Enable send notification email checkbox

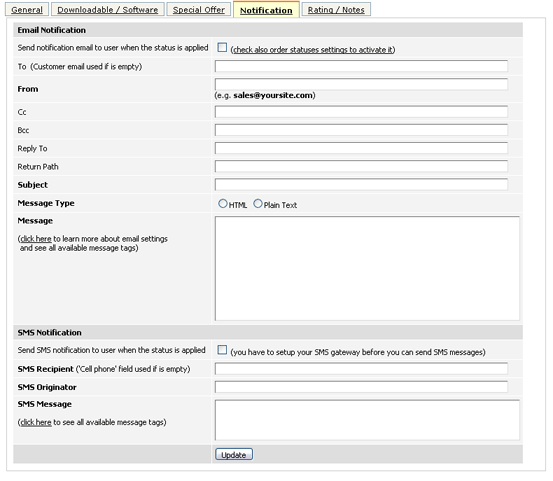tap(222, 47)
